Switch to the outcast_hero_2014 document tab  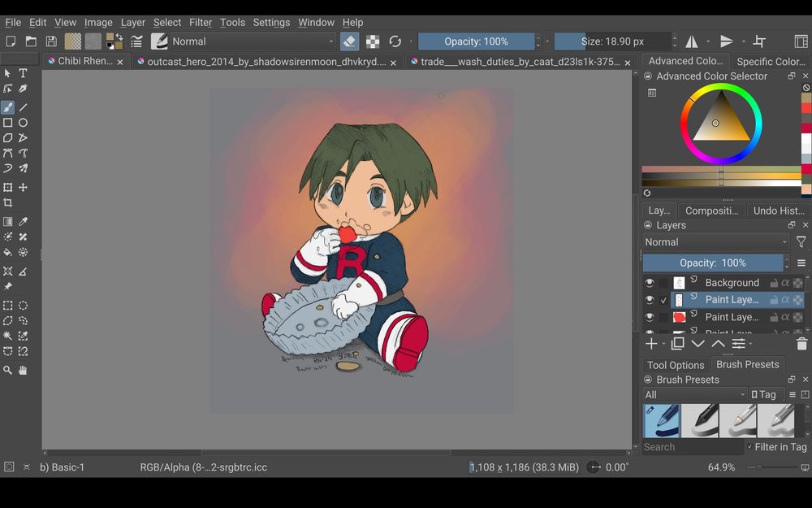pos(266,62)
